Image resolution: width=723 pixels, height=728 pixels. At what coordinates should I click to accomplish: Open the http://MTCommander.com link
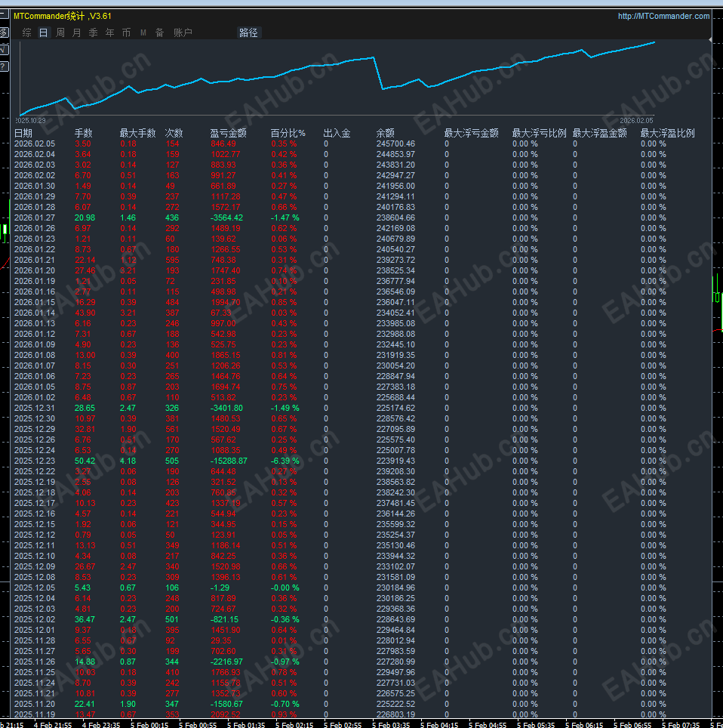tap(663, 16)
